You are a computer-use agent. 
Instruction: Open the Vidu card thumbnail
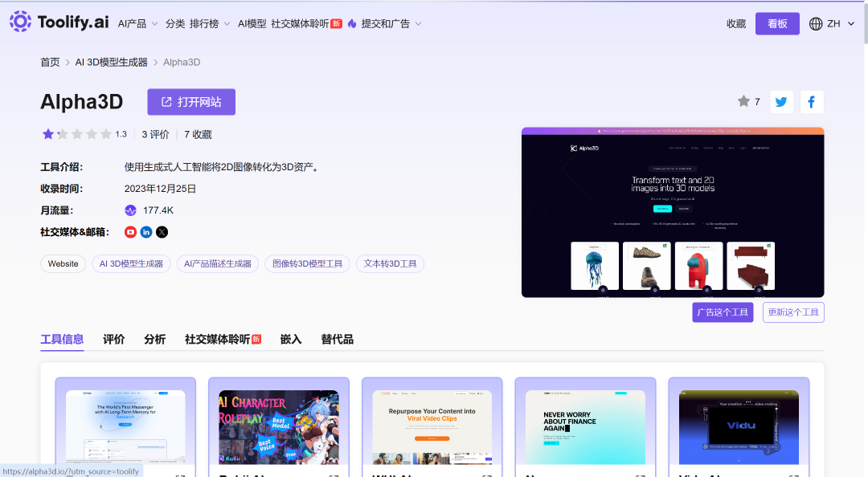(739, 427)
